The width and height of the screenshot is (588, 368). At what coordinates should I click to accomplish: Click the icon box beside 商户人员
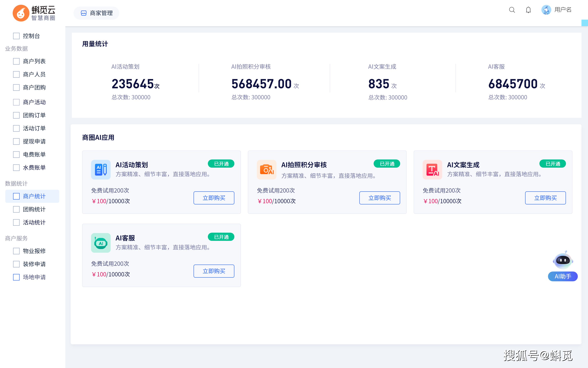click(16, 74)
